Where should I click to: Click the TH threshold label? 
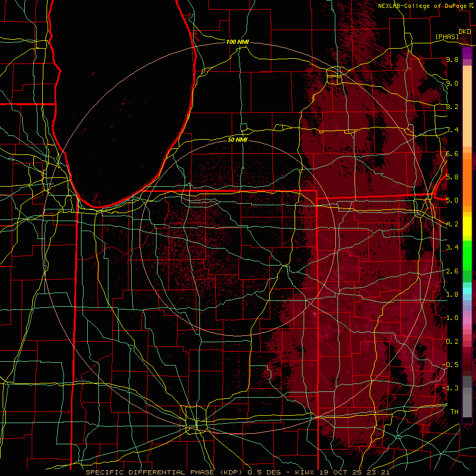coord(454,412)
